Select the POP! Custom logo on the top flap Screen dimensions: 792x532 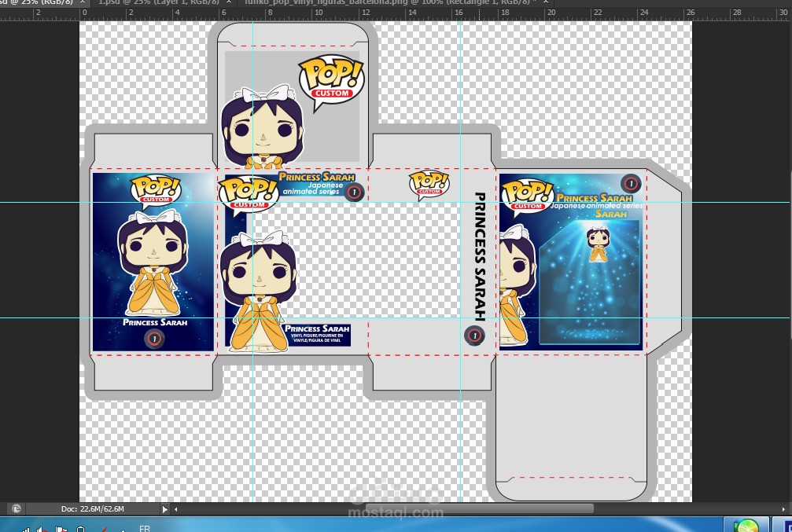pos(331,83)
